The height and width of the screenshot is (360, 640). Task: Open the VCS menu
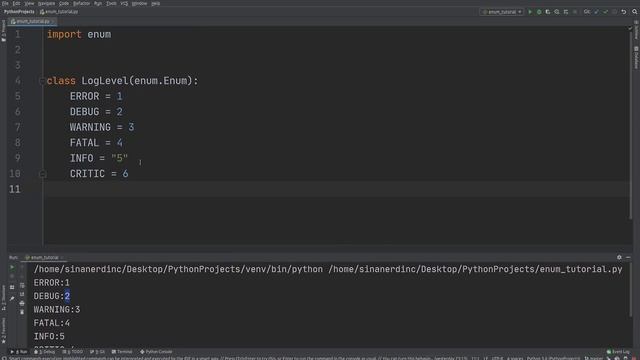(x=124, y=3)
